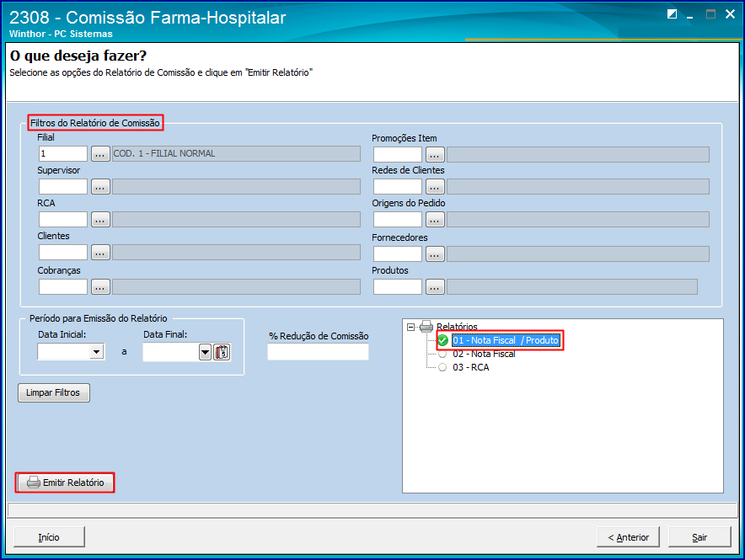Open the Data Inicial date dropdown
The width and height of the screenshot is (745, 560).
(x=97, y=352)
